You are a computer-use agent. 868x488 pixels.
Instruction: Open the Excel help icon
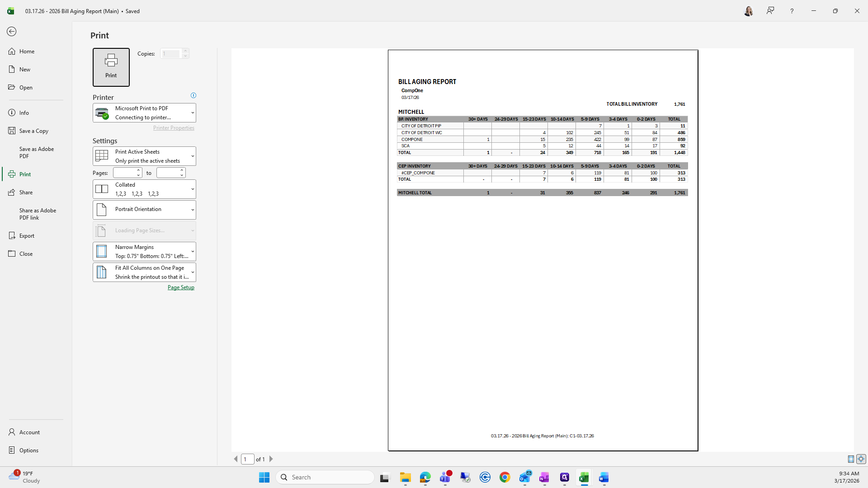(792, 11)
